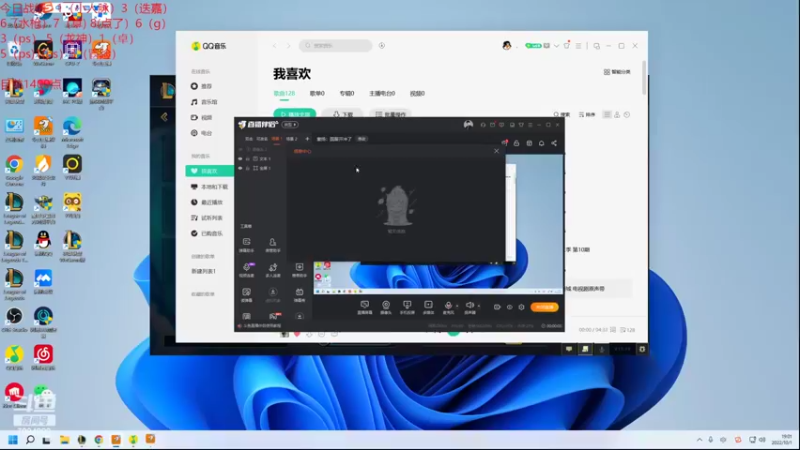Add screen capture source in bottom toolbar
Image resolution: width=800 pixels, height=450 pixels.
(364, 307)
